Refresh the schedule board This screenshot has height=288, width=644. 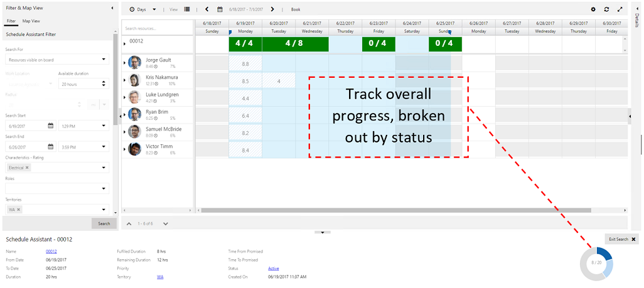[x=606, y=9]
